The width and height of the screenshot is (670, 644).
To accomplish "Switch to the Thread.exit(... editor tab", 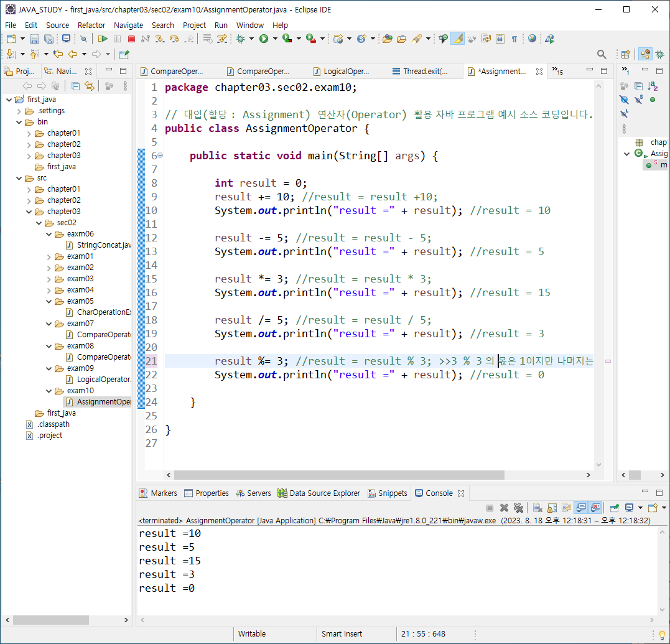I will (421, 72).
